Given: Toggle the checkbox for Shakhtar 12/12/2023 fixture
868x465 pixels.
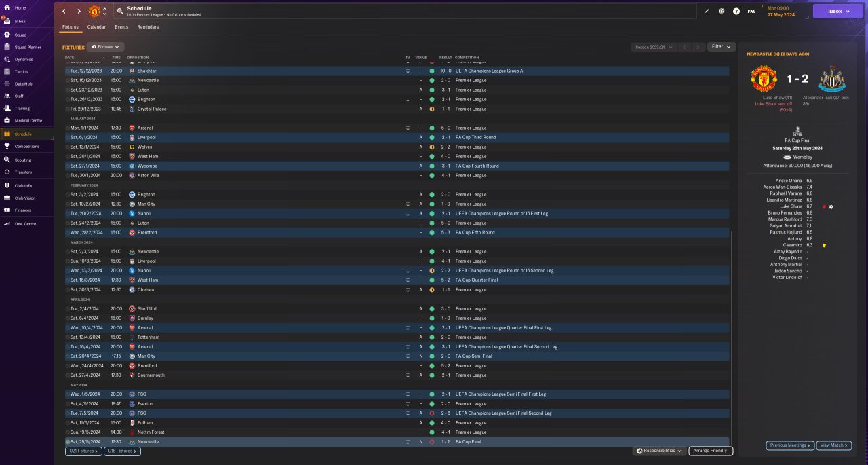Looking at the screenshot, I should [x=67, y=71].
